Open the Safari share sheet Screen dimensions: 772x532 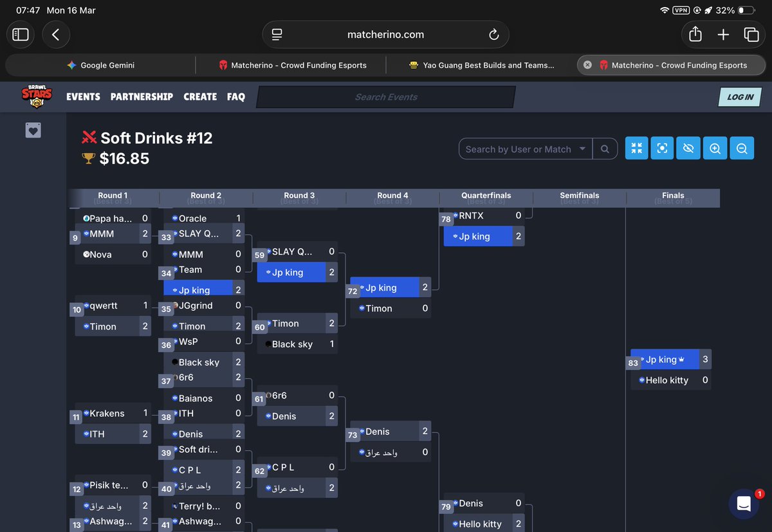click(x=695, y=34)
